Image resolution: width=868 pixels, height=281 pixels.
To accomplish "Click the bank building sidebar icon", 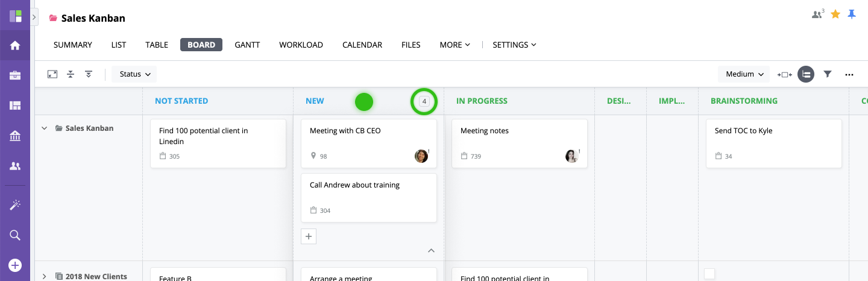I will (15, 136).
